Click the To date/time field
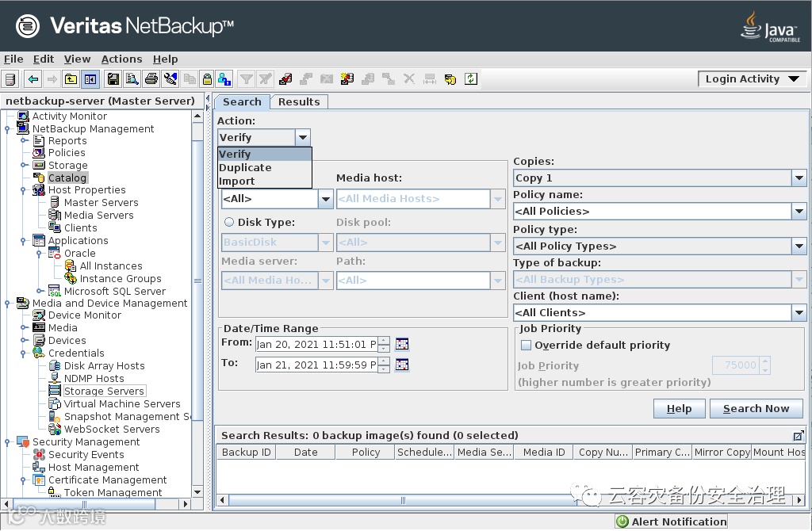The image size is (812, 531). [316, 365]
